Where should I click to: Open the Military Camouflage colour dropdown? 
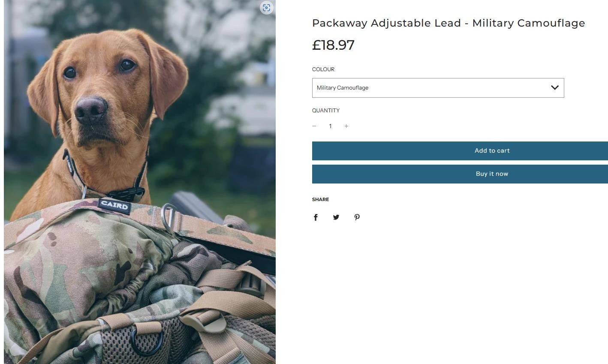(438, 88)
